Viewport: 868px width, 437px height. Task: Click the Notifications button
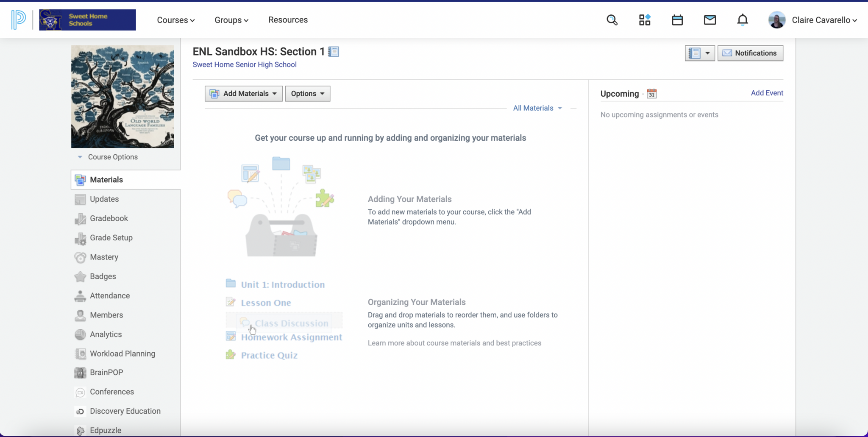pos(750,53)
